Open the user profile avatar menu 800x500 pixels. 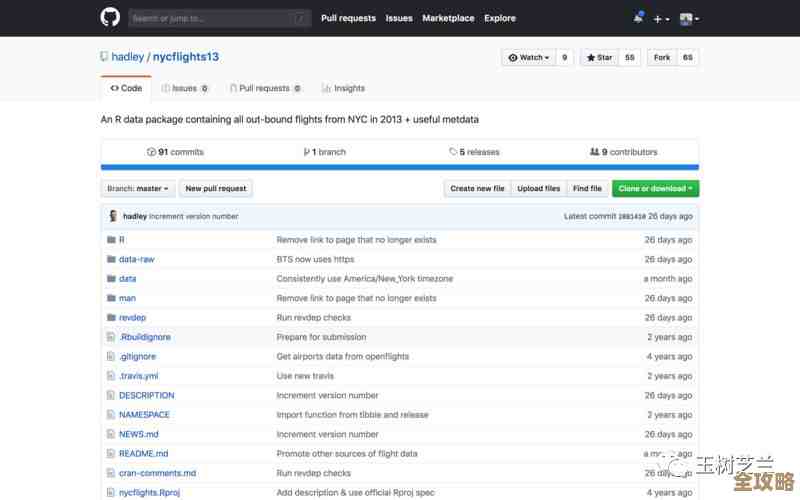click(x=689, y=18)
